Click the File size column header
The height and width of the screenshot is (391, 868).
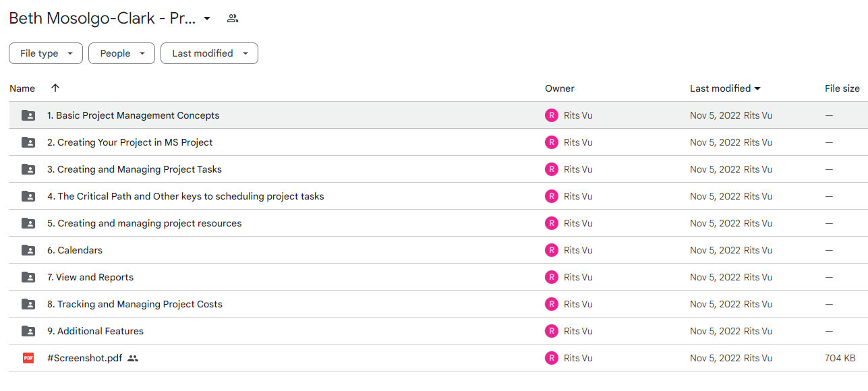click(842, 88)
